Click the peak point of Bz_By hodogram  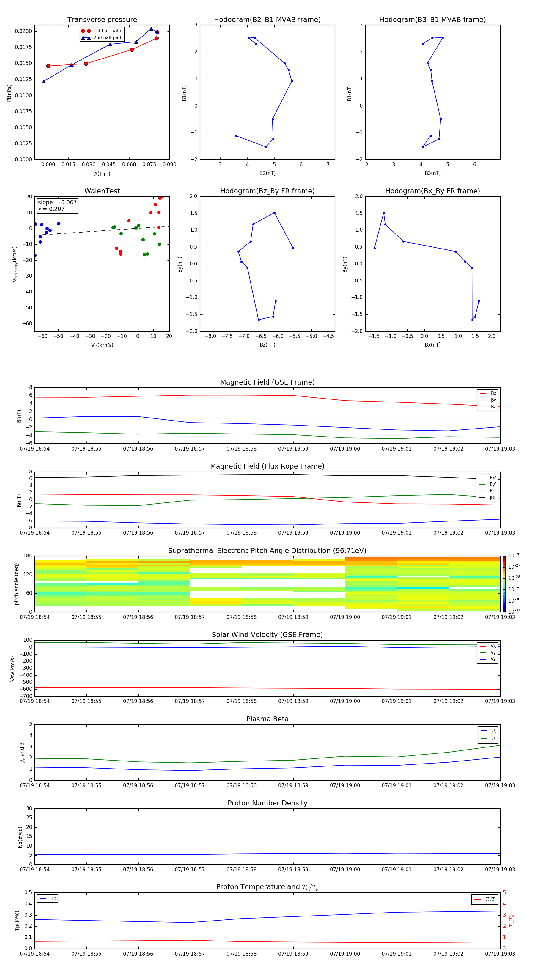click(x=274, y=213)
